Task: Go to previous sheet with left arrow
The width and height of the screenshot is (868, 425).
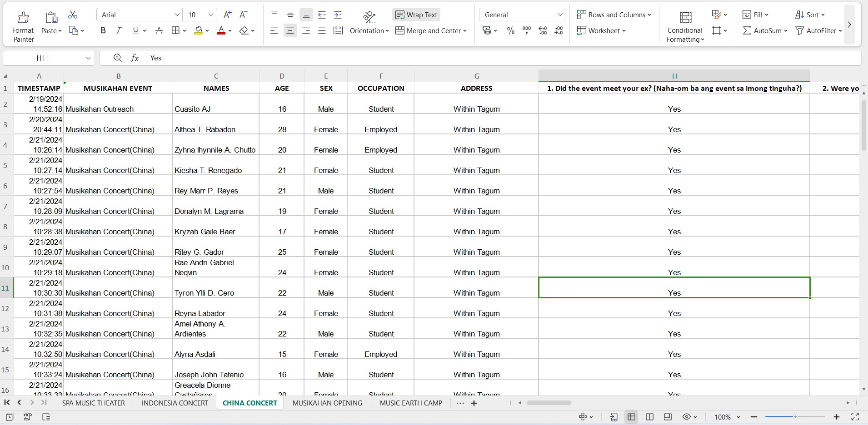Action: 19,402
